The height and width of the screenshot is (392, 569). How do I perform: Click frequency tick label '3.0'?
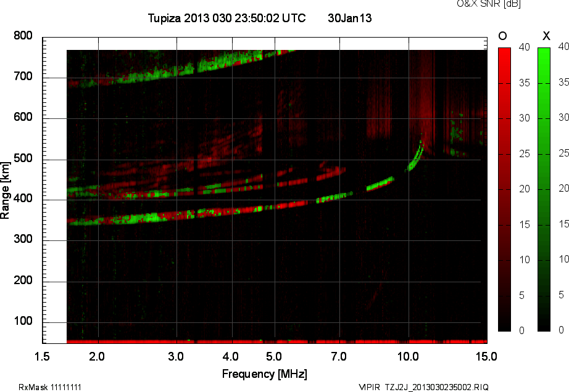176,356
